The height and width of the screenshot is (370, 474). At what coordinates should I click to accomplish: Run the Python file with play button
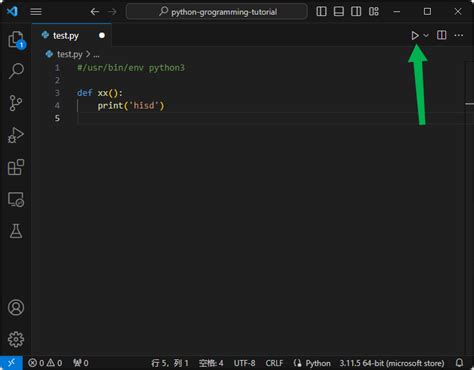point(415,35)
